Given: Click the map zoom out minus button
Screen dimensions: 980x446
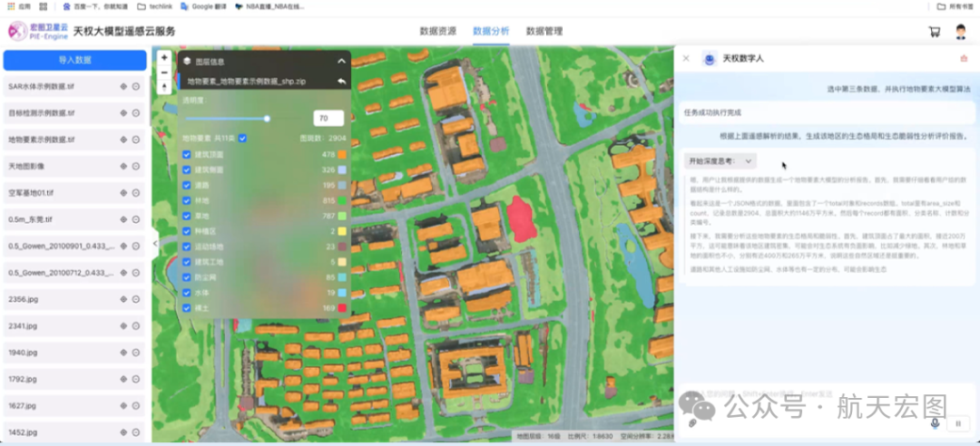Looking at the screenshot, I should coord(164,72).
